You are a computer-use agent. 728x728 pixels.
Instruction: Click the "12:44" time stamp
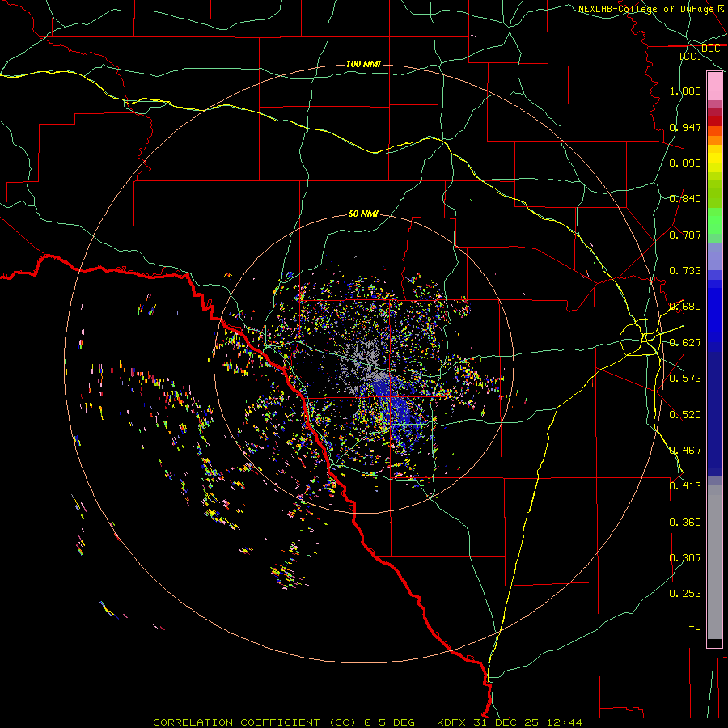564,722
